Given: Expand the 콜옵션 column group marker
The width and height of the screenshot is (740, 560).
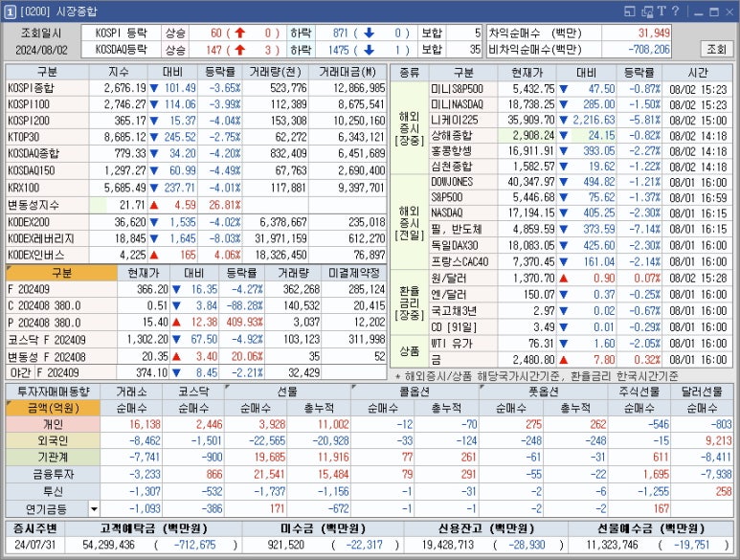Looking at the screenshot, I should coord(353,389).
